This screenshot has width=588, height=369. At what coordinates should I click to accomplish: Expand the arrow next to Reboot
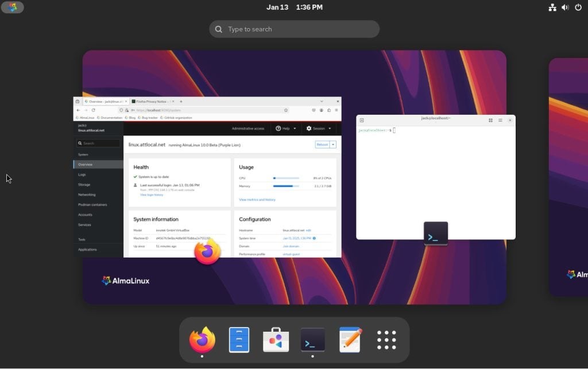[x=333, y=145]
